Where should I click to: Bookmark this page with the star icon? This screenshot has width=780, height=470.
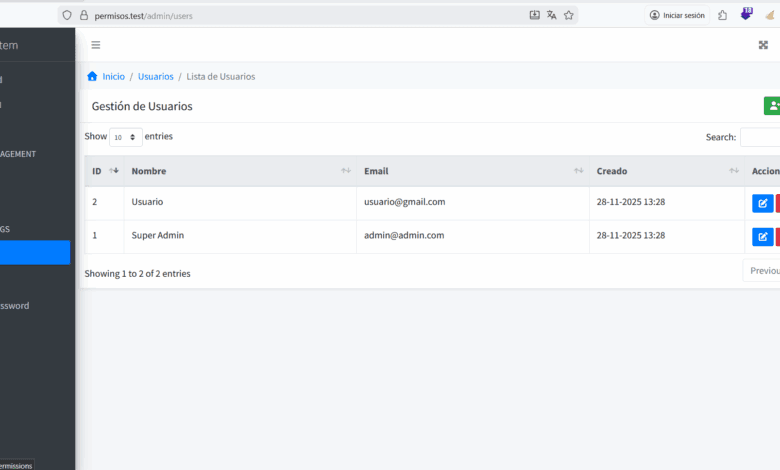569,15
